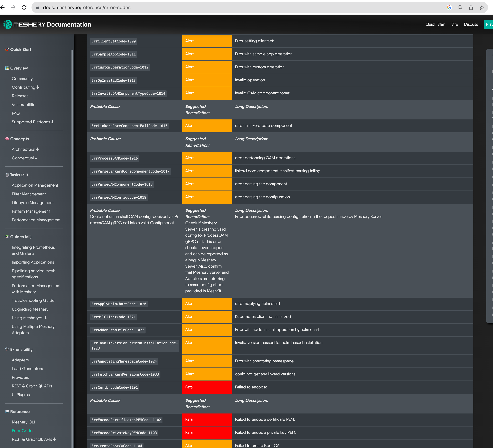Open the Troubleshooting Guide page
Screen dimensions: 493x448
point(33,300)
